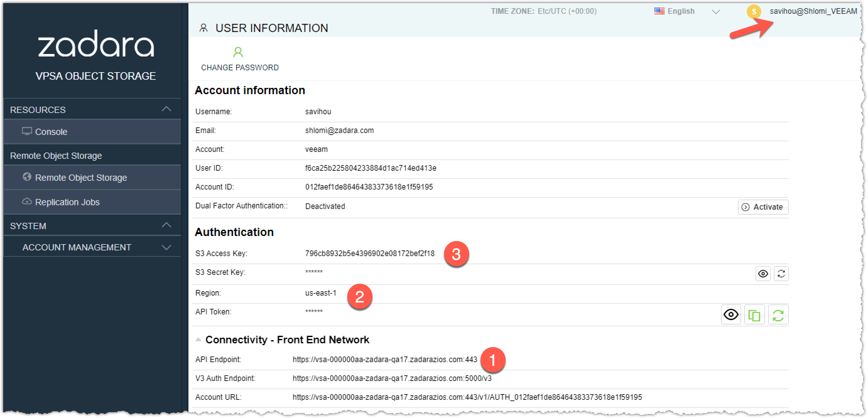Viewport: 868px width, 418px height.
Task: Click the Authentication heading
Action: [x=234, y=232]
